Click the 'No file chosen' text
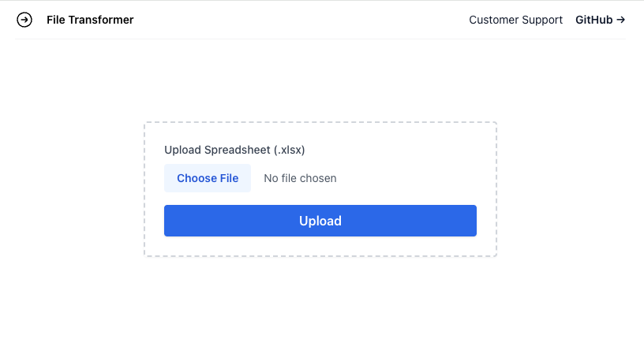The image size is (644, 346). [300, 178]
